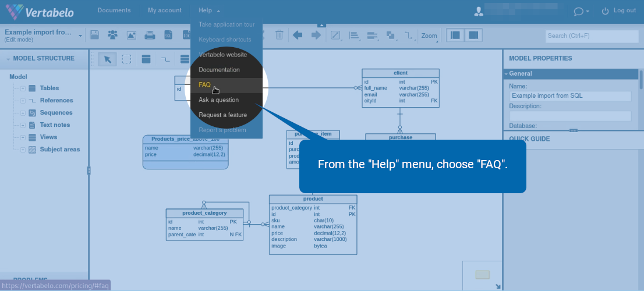Screen dimensions: 644x291
Task: Click the trash delete icon
Action: tap(279, 35)
